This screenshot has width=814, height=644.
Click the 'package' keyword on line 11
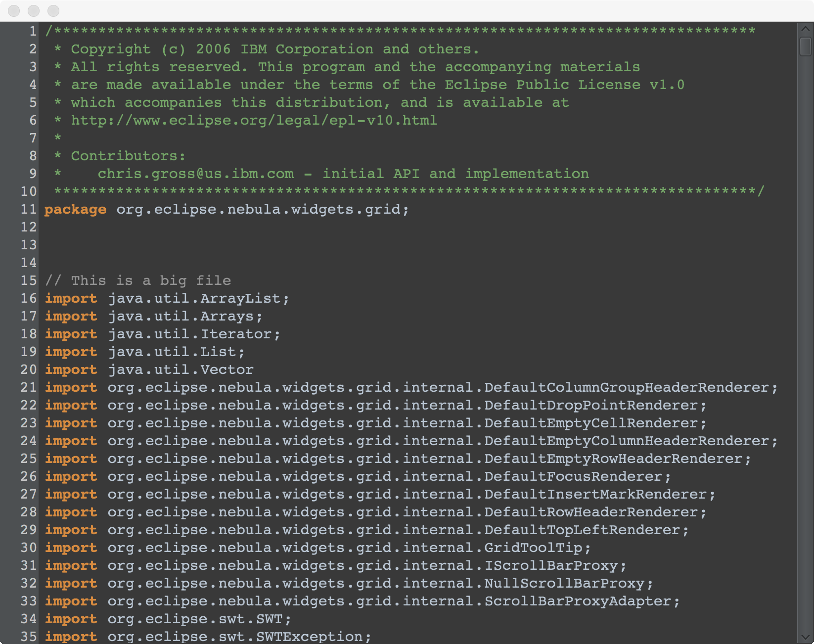pyautogui.click(x=75, y=209)
